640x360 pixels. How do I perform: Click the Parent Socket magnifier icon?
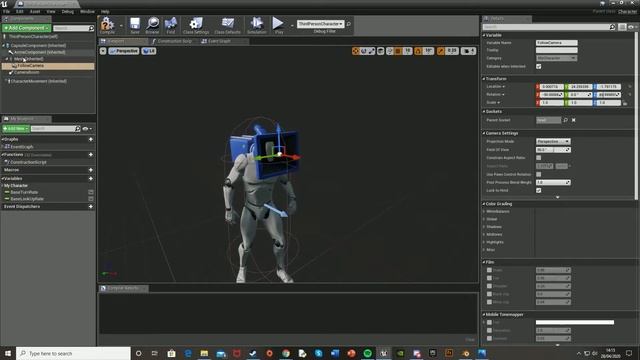(x=566, y=120)
